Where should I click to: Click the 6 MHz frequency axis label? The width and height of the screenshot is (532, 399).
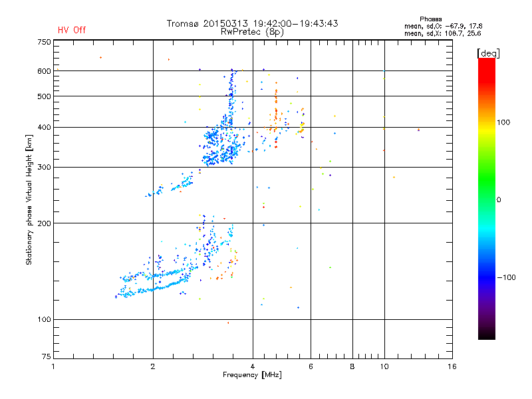311,366
